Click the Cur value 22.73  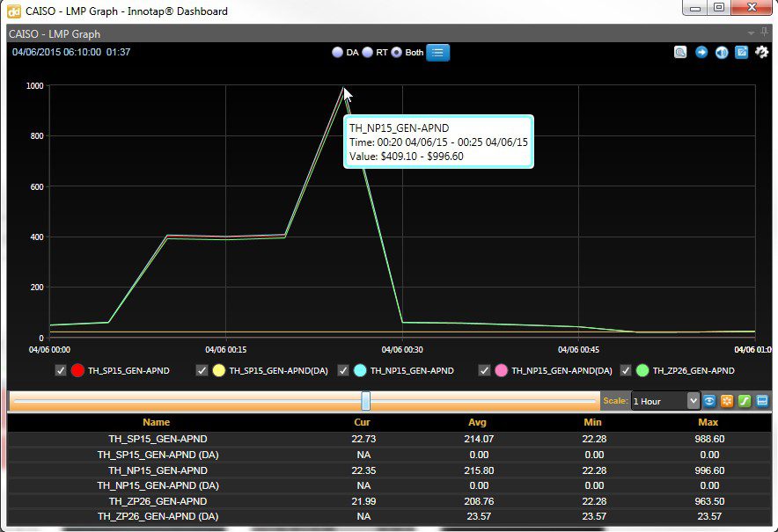click(x=363, y=439)
